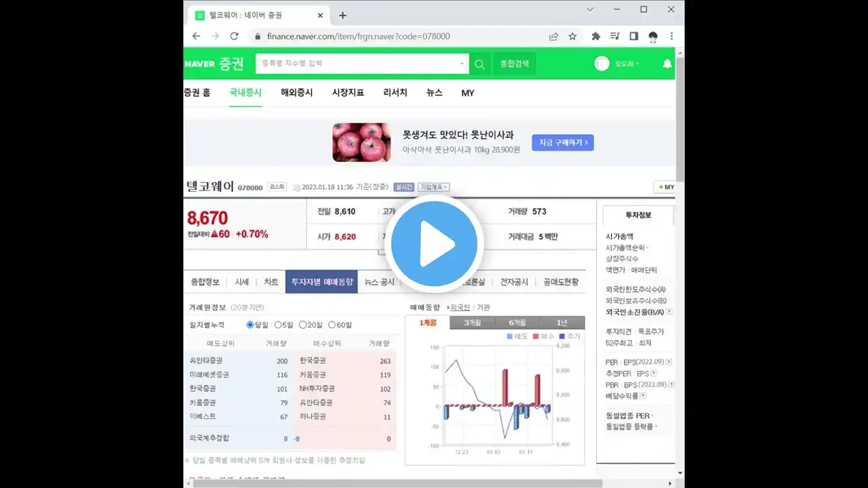
Task: Go back with the browser back arrow
Action: tap(196, 36)
